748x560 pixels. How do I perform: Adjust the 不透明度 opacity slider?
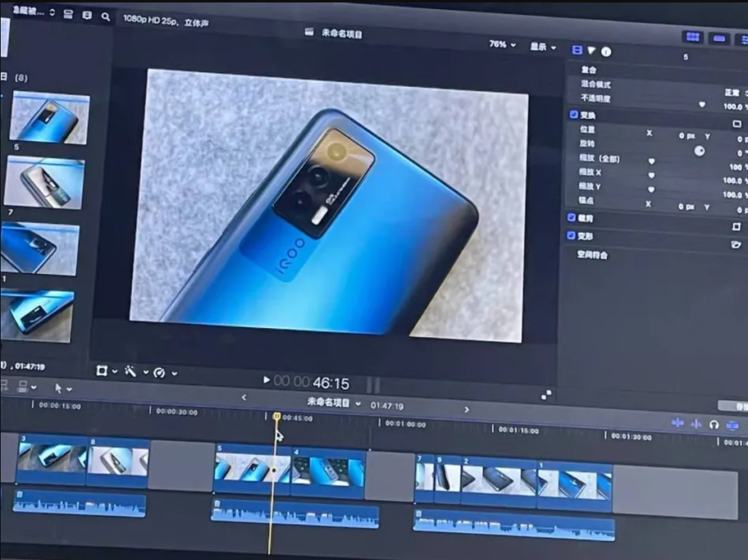(x=702, y=104)
